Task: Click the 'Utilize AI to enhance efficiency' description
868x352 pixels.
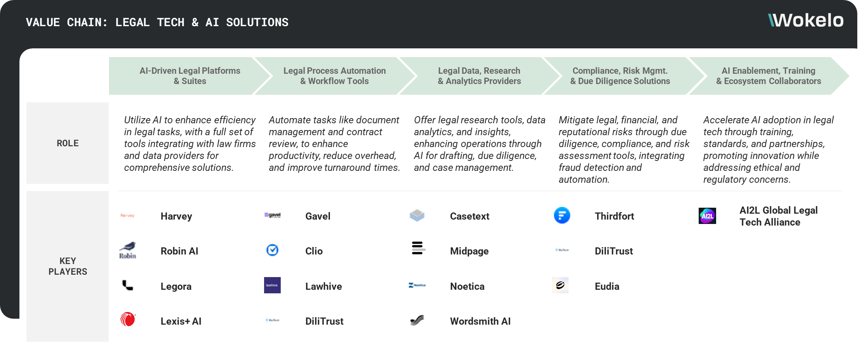Action: point(190,143)
